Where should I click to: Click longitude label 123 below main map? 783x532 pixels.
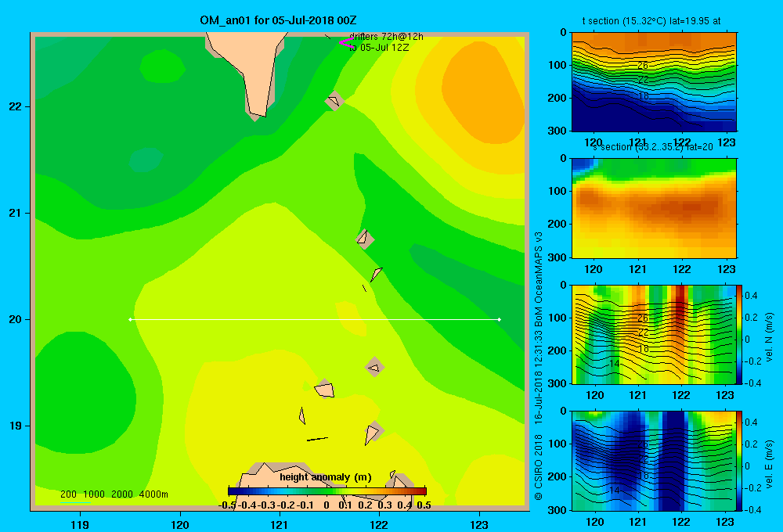tap(479, 524)
